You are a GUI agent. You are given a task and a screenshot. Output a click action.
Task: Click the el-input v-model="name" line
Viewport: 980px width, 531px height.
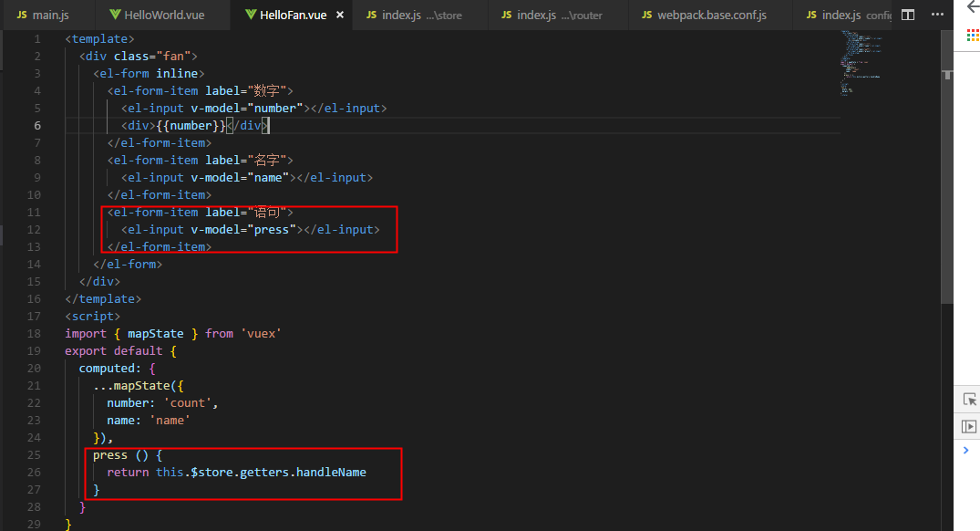[x=247, y=178]
